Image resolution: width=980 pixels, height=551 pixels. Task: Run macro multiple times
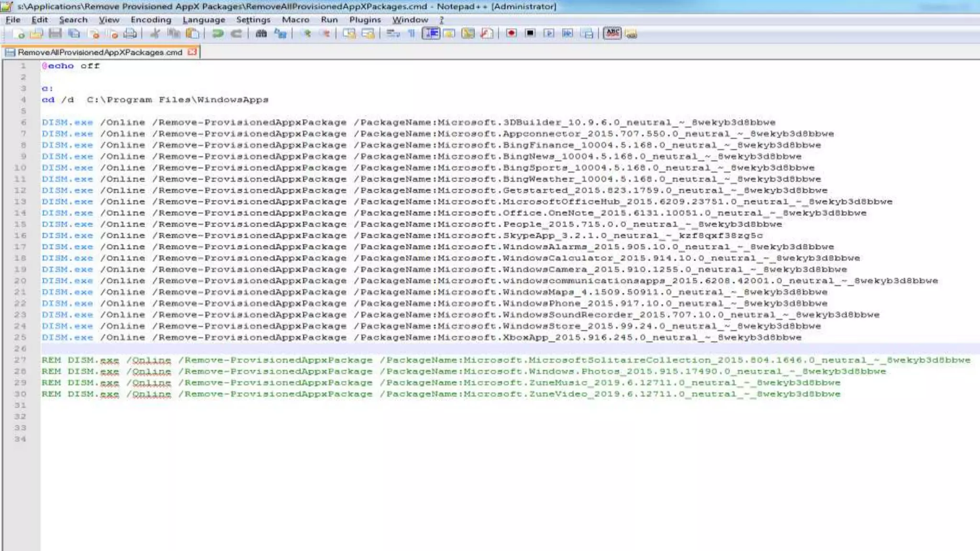[x=568, y=33]
